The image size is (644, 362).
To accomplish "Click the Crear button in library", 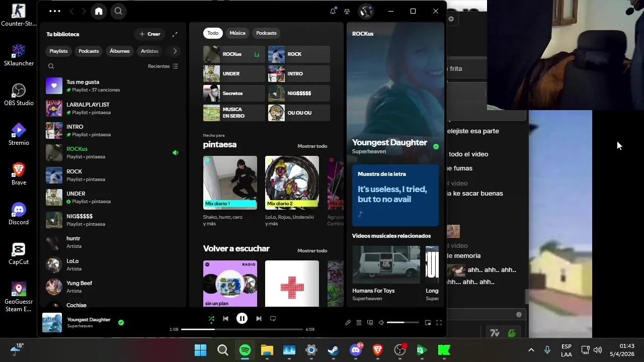I will (150, 34).
